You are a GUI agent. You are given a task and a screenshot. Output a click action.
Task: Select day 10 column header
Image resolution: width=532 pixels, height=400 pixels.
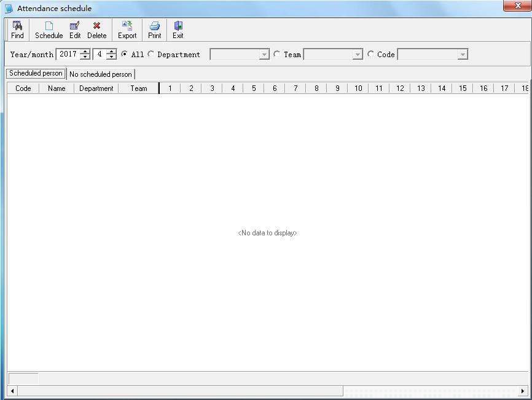(x=358, y=88)
